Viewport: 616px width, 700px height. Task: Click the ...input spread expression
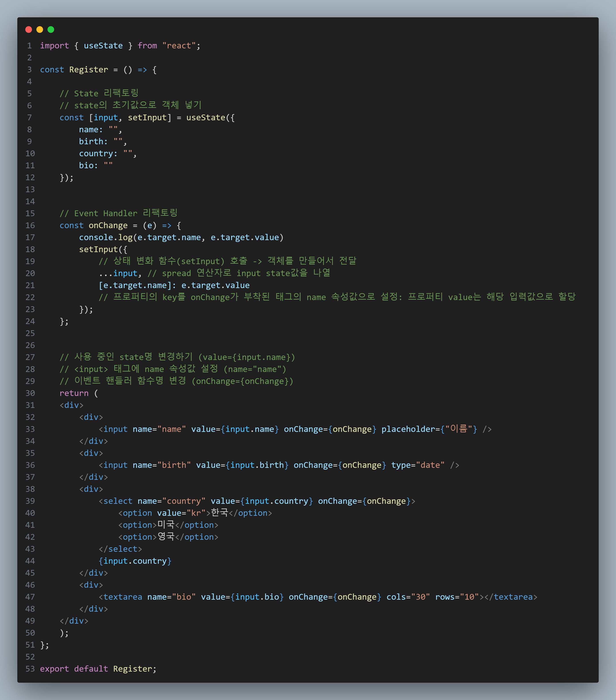[118, 273]
